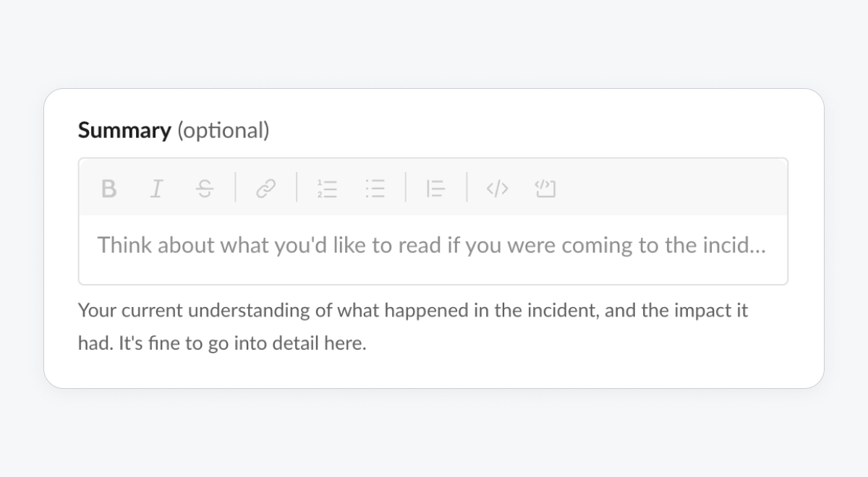Click divider between strikethrough and link icons
Viewport: 868px width, 477px height.
236,187
